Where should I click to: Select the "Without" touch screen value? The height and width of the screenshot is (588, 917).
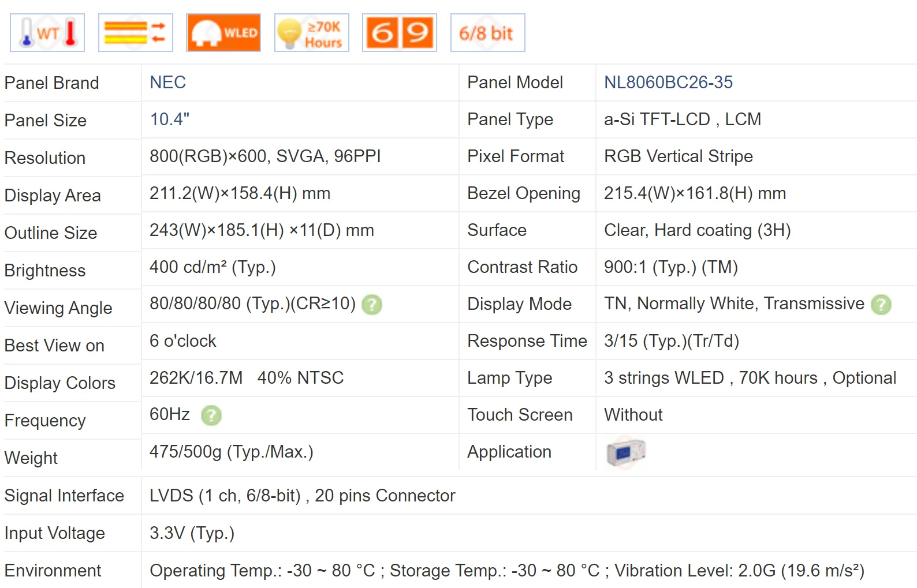coord(633,415)
